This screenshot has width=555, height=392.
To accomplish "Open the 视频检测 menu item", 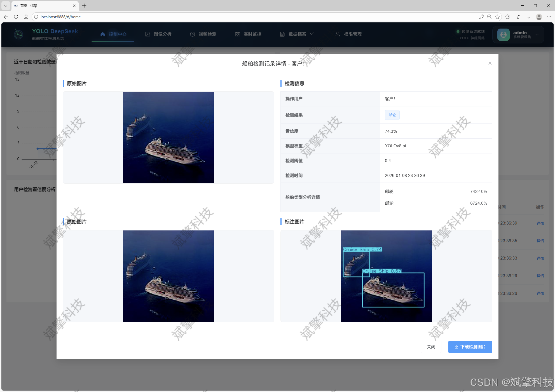I will (x=203, y=34).
